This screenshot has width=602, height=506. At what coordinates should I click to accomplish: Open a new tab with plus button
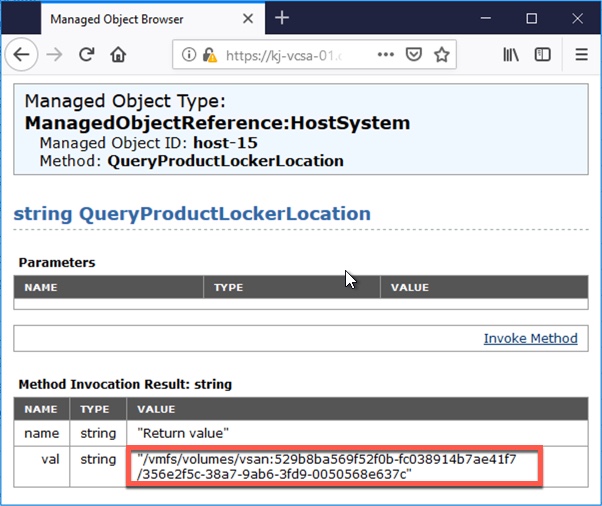tap(282, 18)
